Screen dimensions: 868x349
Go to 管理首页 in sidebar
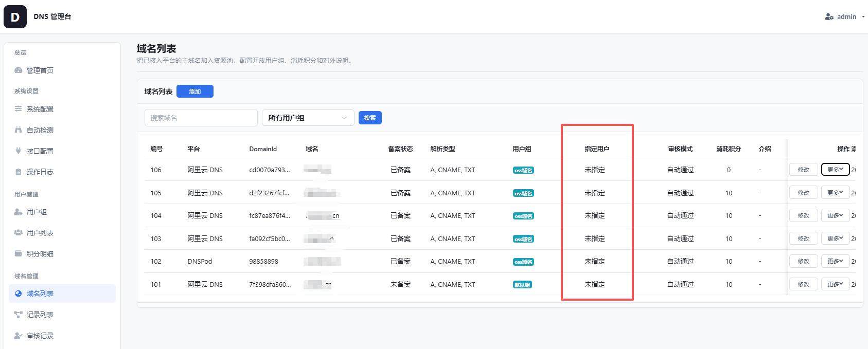62,70
